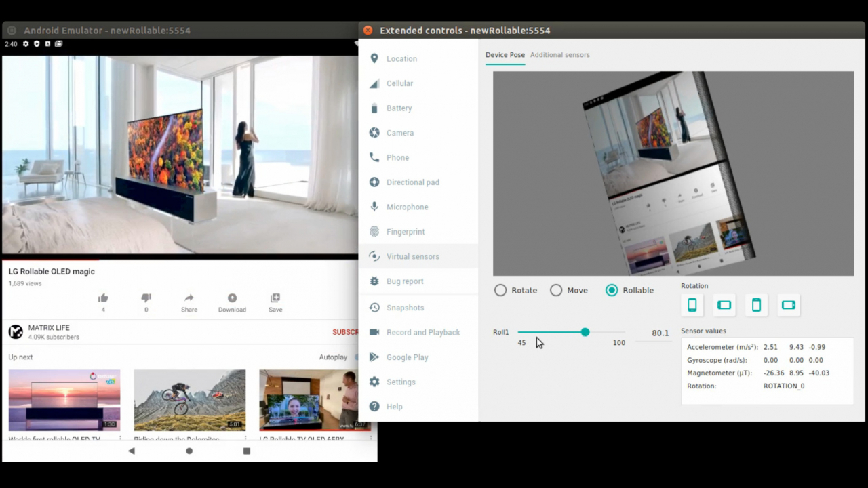Close the Extended controls window
Screen dimensions: 868x488
tap(368, 30)
